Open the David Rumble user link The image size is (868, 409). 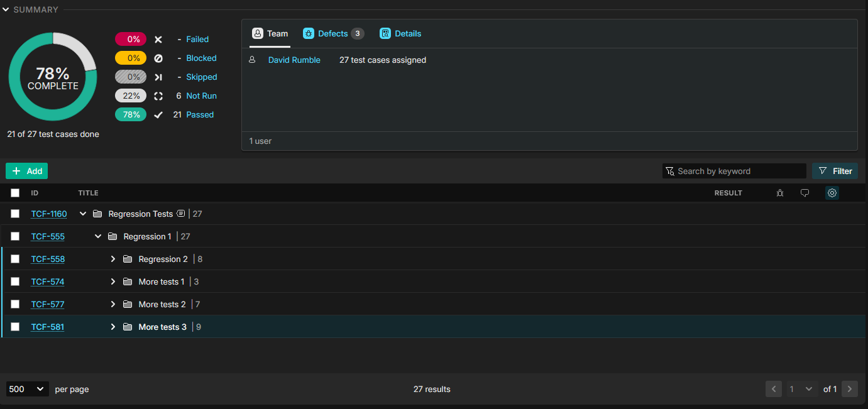[294, 60]
